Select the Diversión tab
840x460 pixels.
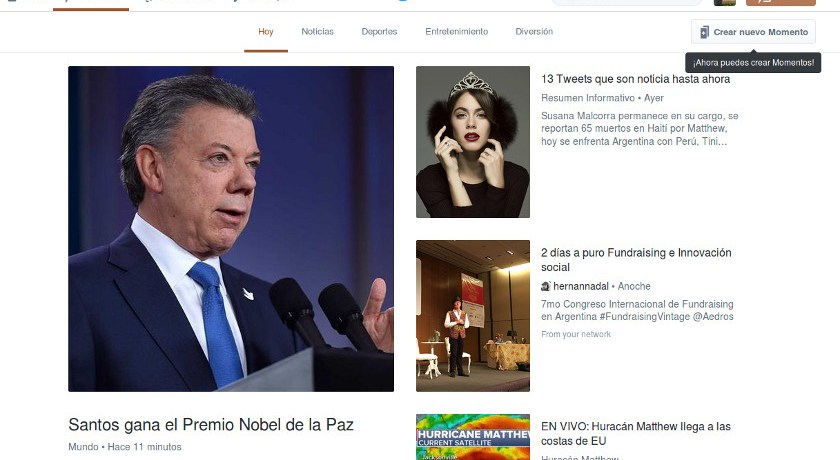pyautogui.click(x=534, y=32)
